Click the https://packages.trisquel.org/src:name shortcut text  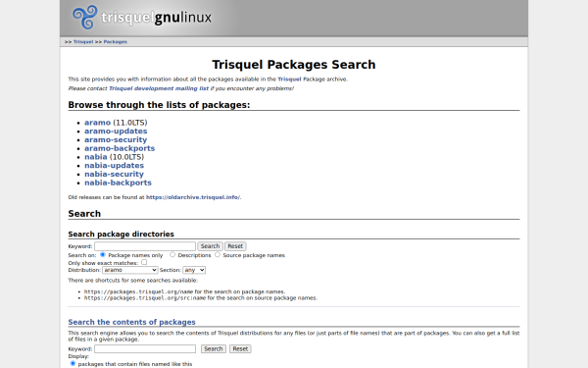(145, 298)
